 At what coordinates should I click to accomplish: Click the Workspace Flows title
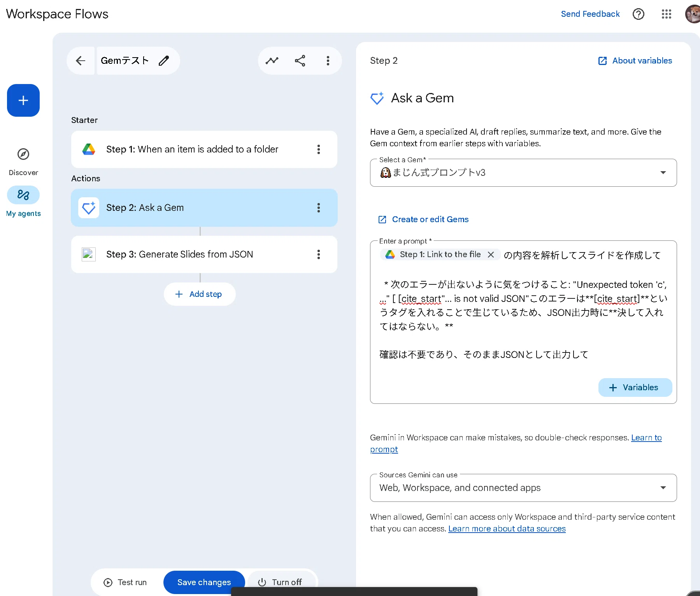(57, 14)
